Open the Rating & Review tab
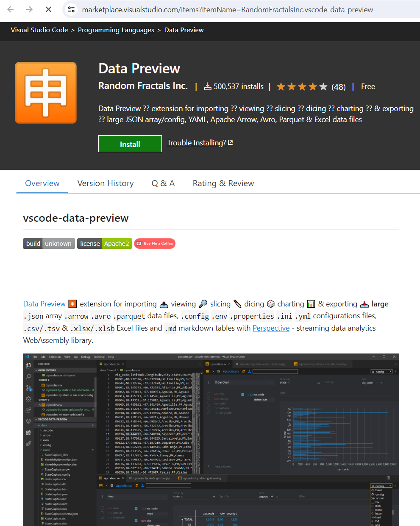Viewport: 420px width, 526px height. point(223,183)
